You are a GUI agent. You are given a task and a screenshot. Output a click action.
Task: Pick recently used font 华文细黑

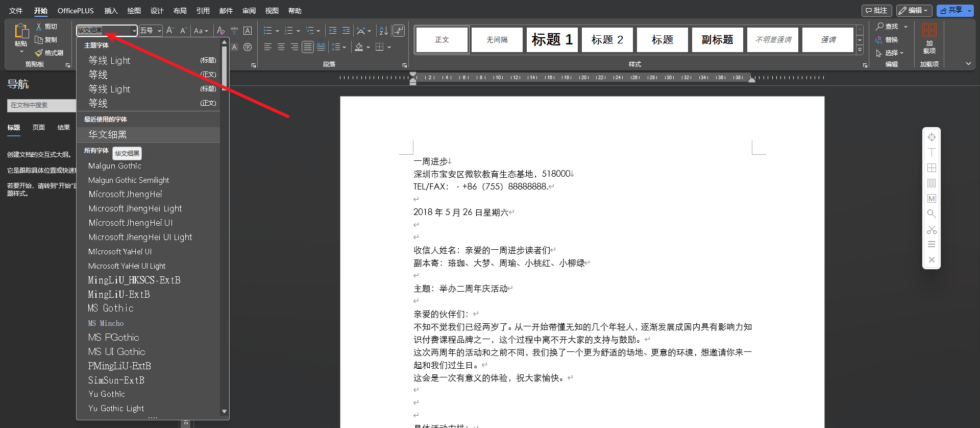pyautogui.click(x=148, y=134)
